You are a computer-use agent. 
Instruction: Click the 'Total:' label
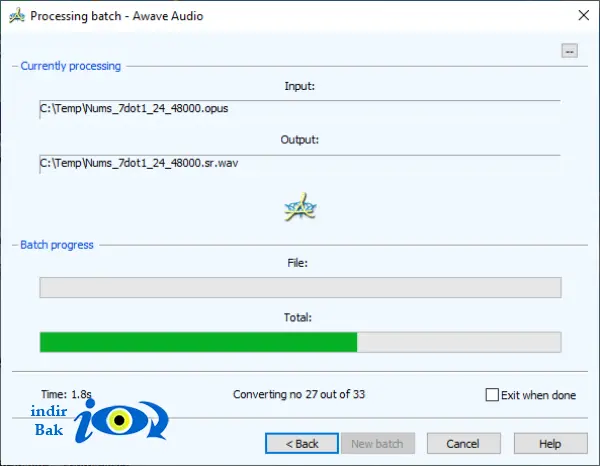[298, 317]
